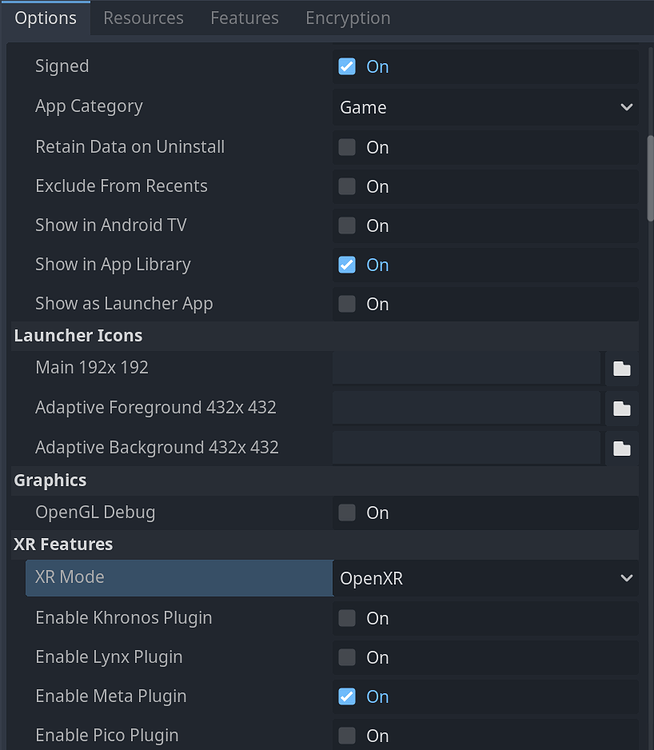654x750 pixels.
Task: Open folder picker for Adaptive Foreground icon
Action: [621, 408]
